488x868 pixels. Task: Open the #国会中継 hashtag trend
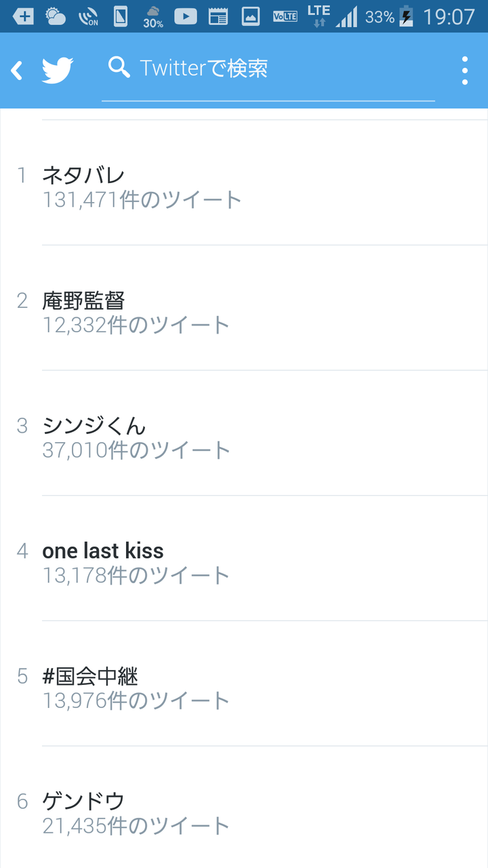(x=244, y=684)
